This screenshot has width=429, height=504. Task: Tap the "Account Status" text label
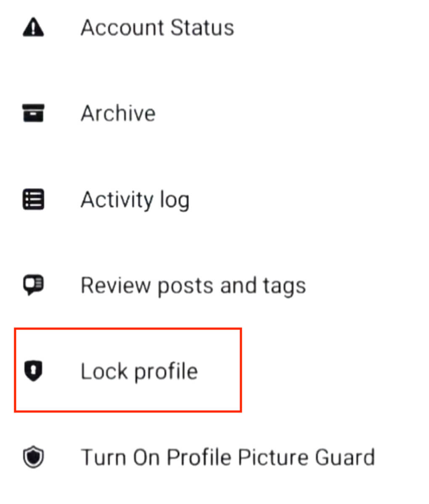click(x=157, y=28)
